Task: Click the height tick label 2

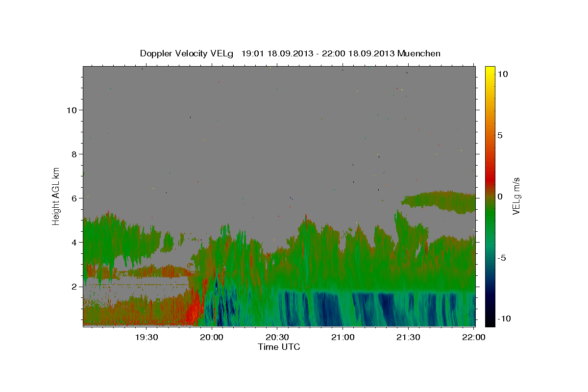Action: point(74,287)
